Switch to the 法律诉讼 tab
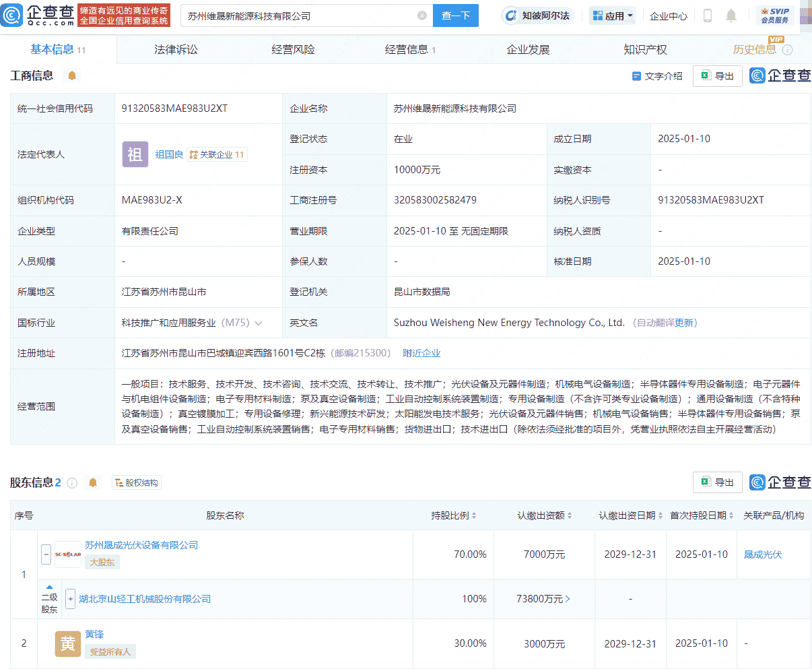Screen dimensions: 812x669 click(x=175, y=49)
